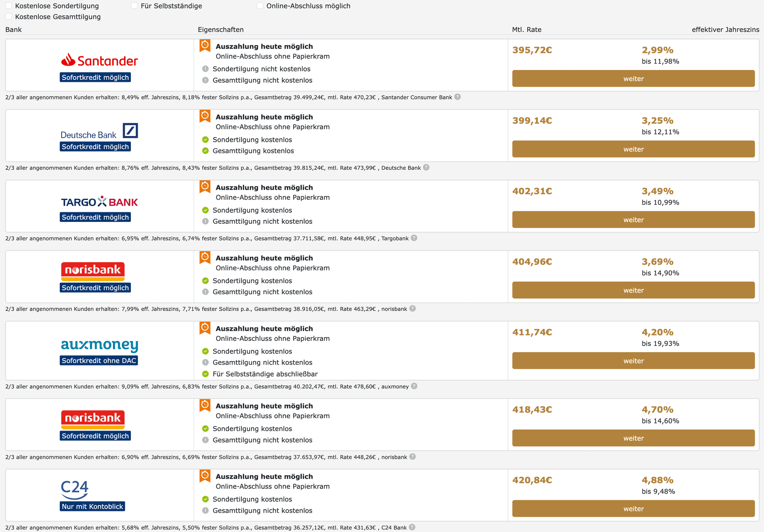Viewport: 764px width, 532px height.
Task: Open the info icon next to Targobank footnote
Action: [414, 238]
